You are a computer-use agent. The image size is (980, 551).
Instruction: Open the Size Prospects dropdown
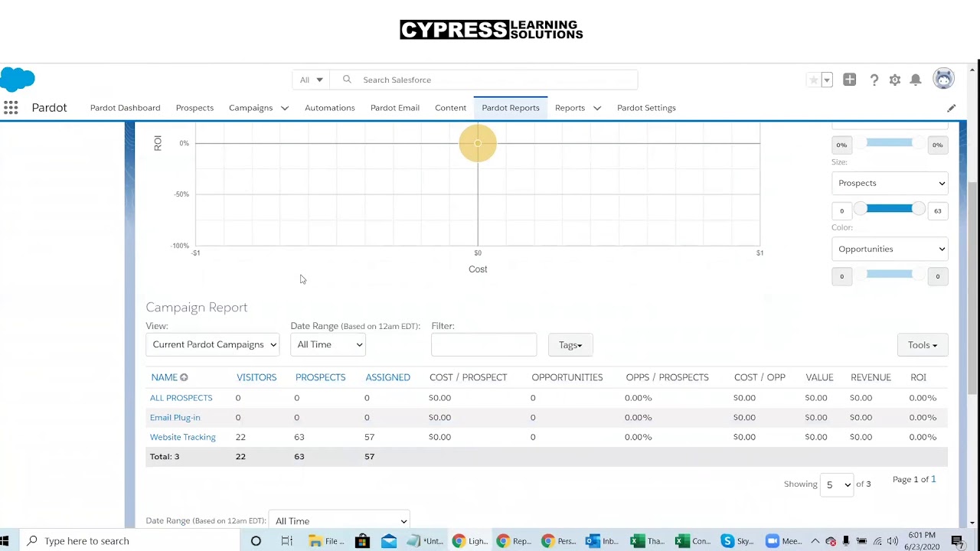890,183
